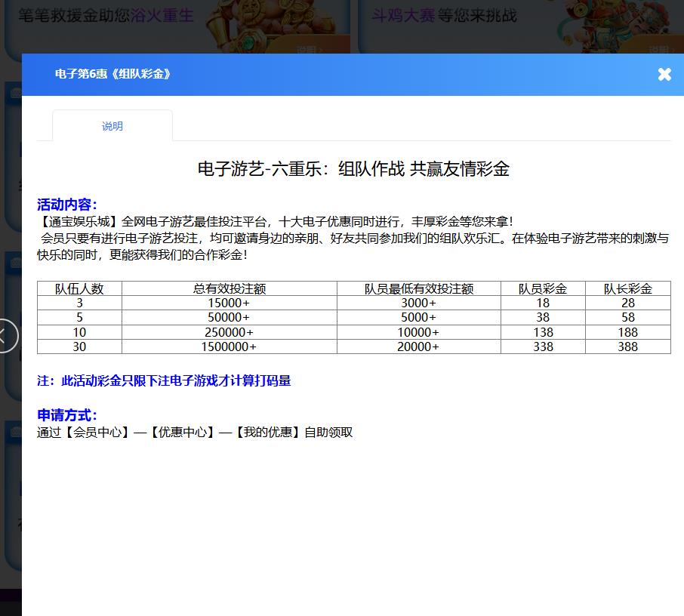Click the 总有效投注额 column header
This screenshot has height=616, width=684.
click(229, 288)
